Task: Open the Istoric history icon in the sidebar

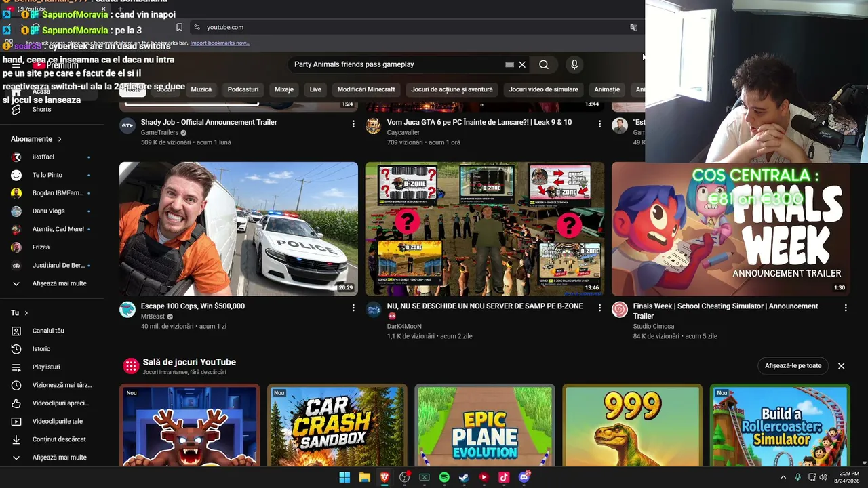Action: (x=16, y=349)
